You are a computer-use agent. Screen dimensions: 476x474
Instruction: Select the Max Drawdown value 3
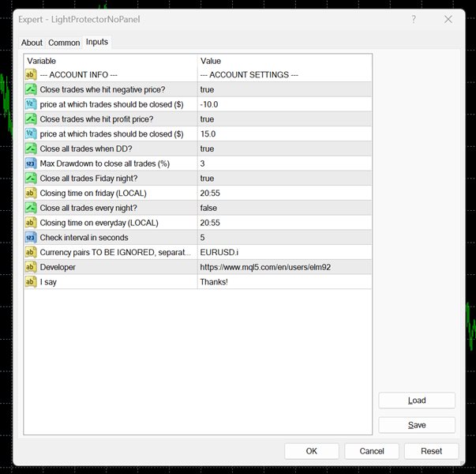click(x=284, y=164)
